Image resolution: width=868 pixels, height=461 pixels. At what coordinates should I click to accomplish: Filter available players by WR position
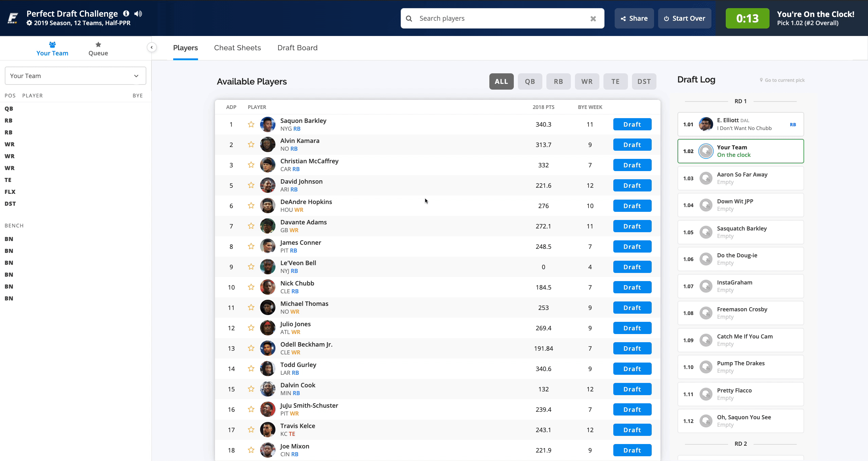[x=586, y=81]
